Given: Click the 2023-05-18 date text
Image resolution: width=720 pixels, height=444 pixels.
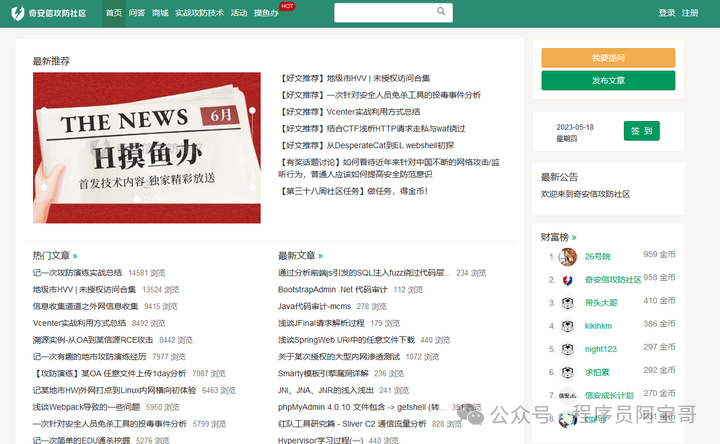Looking at the screenshot, I should 575,127.
